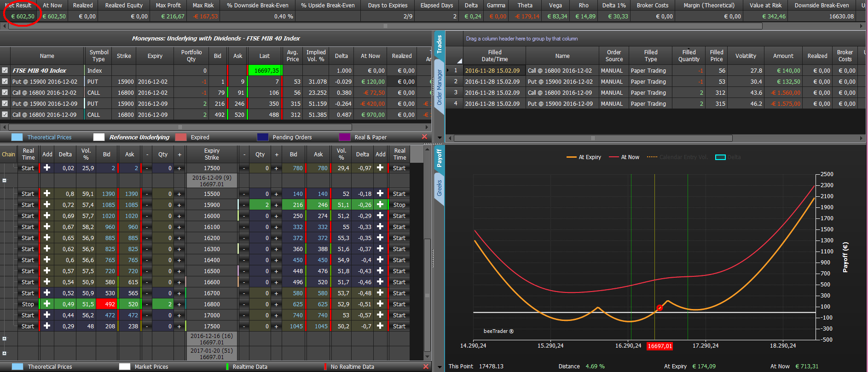Increase quantity with plus for put 15900
This screenshot has height=372, width=868.
click(276, 205)
